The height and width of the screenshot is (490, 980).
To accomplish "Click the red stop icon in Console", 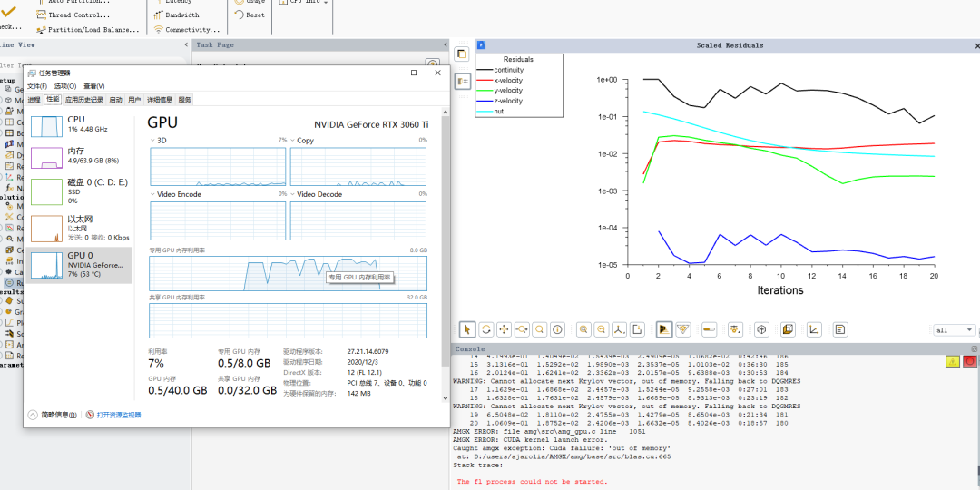I will tap(970, 361).
